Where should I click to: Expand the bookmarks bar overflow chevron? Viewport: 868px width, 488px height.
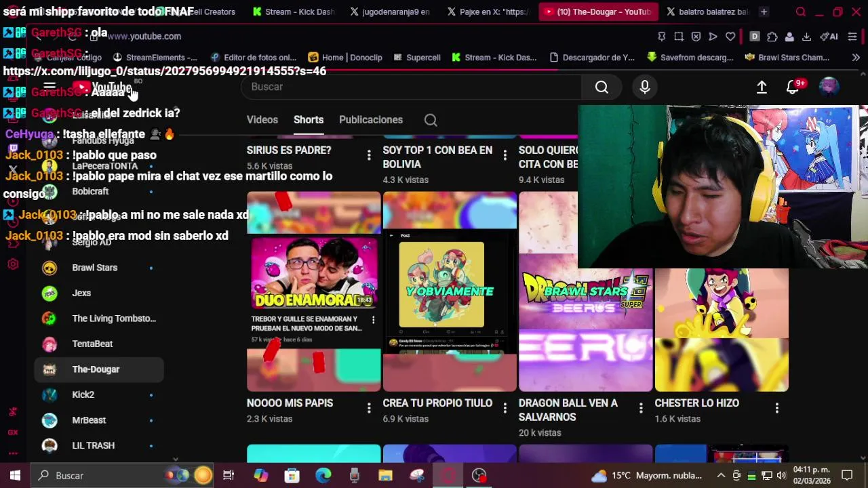tap(856, 58)
